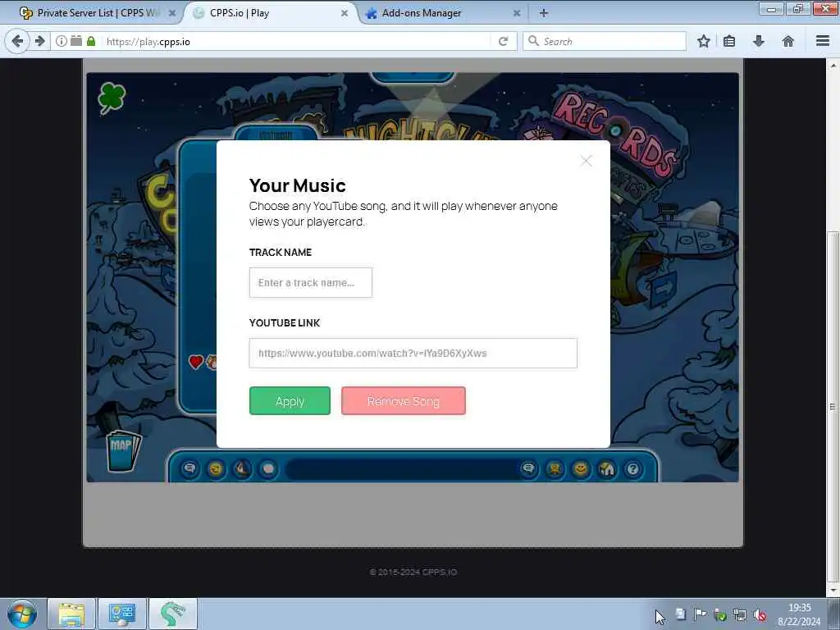Click the browser Search box
The height and width of the screenshot is (630, 840).
(605, 41)
